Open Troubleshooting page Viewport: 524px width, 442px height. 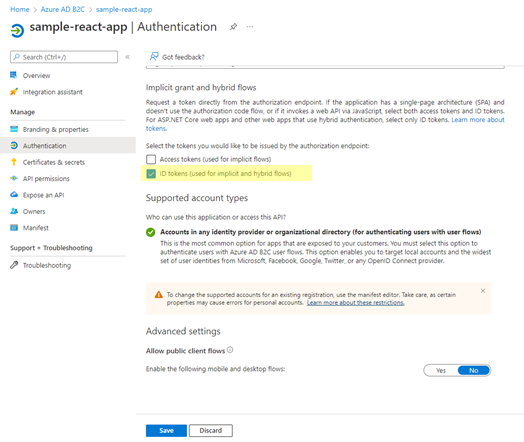47,265
